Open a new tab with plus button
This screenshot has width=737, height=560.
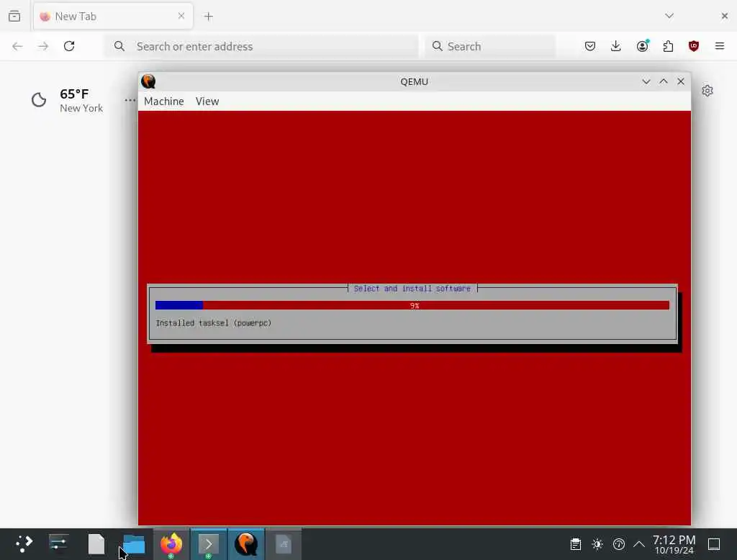click(209, 17)
